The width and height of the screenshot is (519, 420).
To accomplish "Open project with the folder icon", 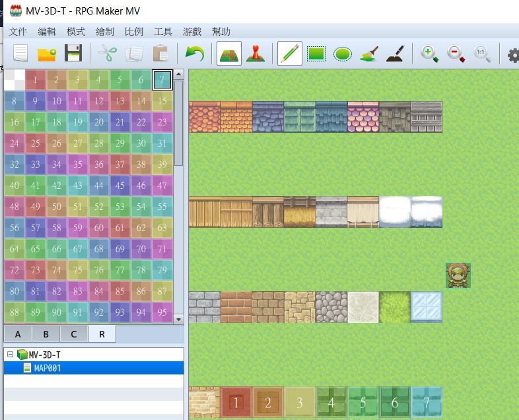I will (46, 54).
